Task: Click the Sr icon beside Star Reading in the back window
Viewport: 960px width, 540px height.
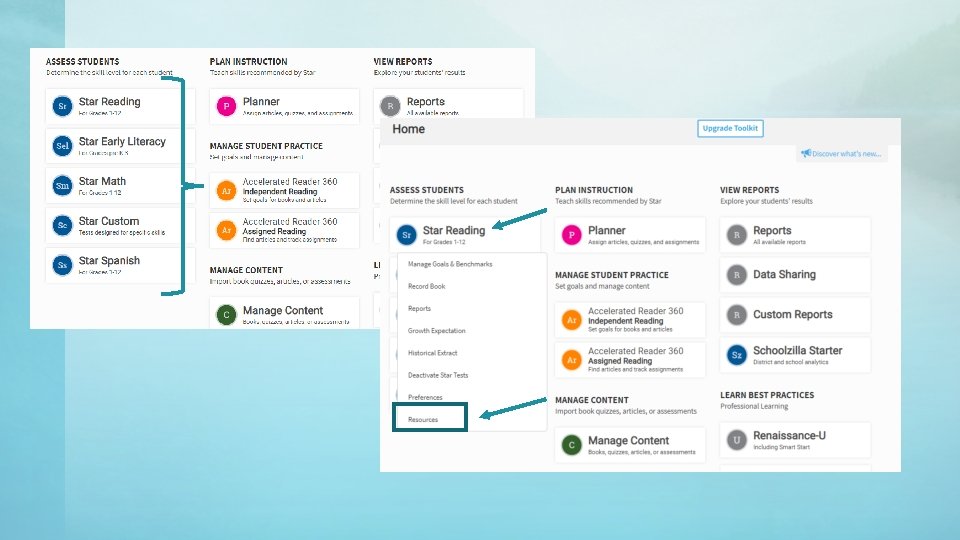Action: tap(62, 106)
